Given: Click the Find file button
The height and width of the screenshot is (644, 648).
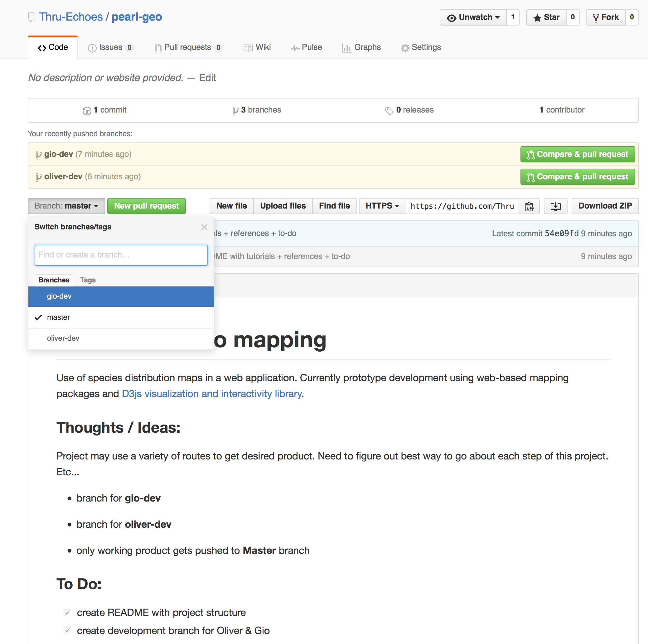Looking at the screenshot, I should tap(334, 206).
